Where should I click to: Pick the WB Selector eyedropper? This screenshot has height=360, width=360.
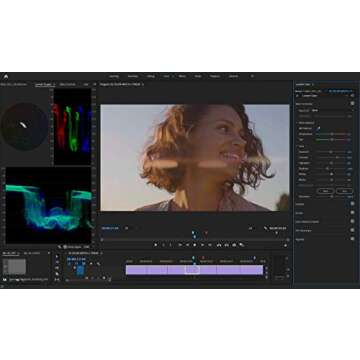click(x=318, y=128)
